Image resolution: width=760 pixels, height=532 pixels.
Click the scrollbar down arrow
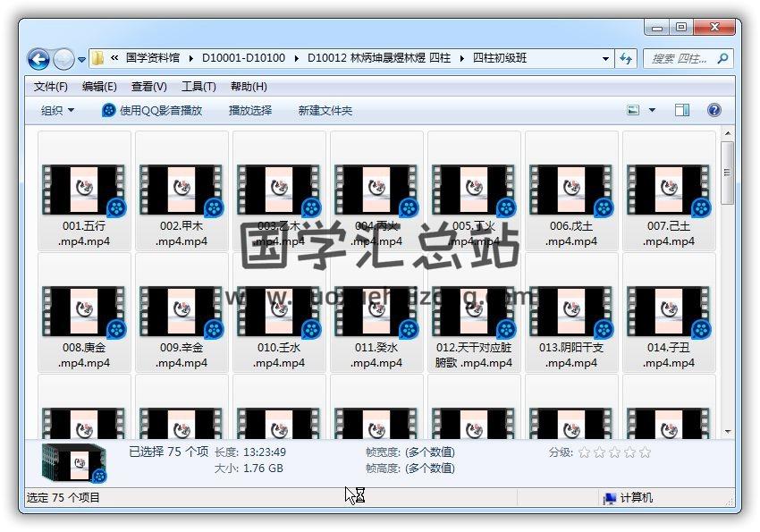(728, 431)
